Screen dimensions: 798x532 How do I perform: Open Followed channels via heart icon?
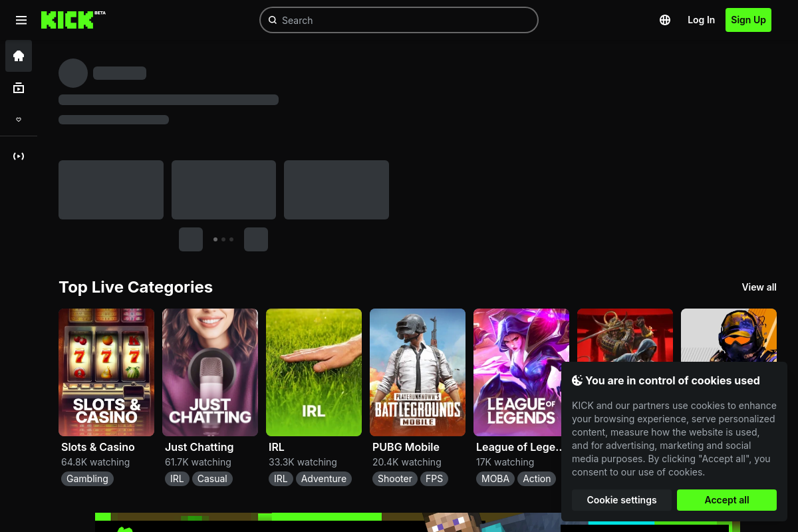point(19,120)
